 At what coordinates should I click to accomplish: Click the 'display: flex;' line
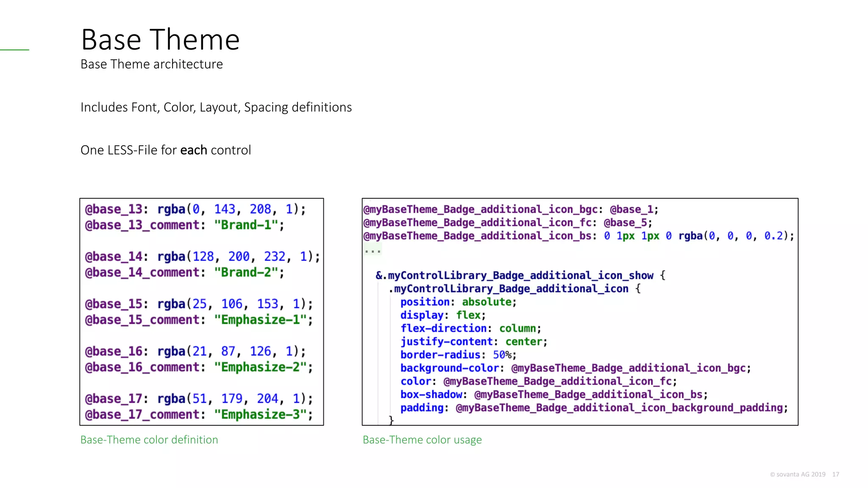click(443, 315)
